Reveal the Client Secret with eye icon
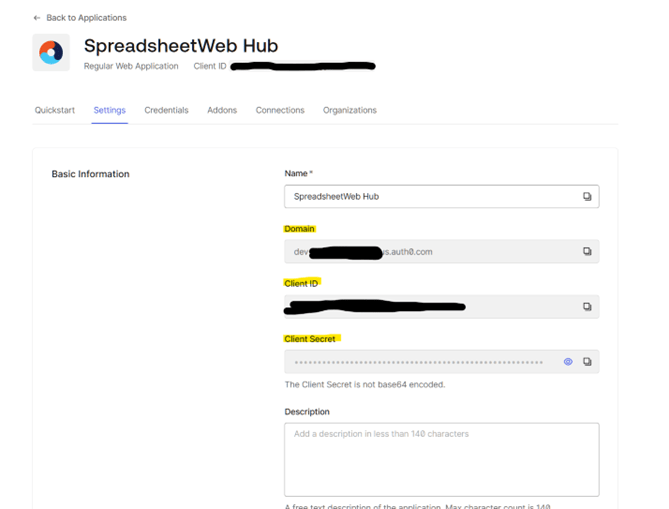669x509 pixels. (568, 362)
